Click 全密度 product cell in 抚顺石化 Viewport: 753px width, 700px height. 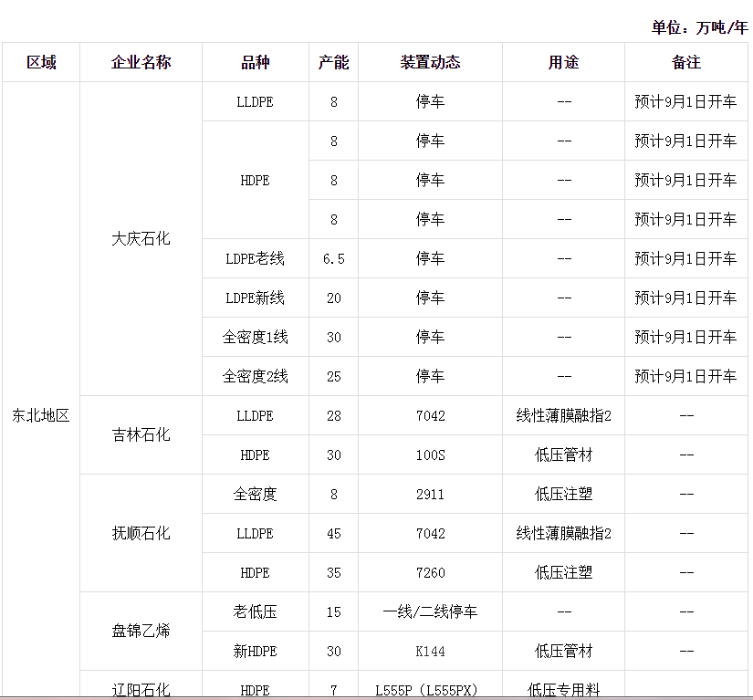coord(255,494)
